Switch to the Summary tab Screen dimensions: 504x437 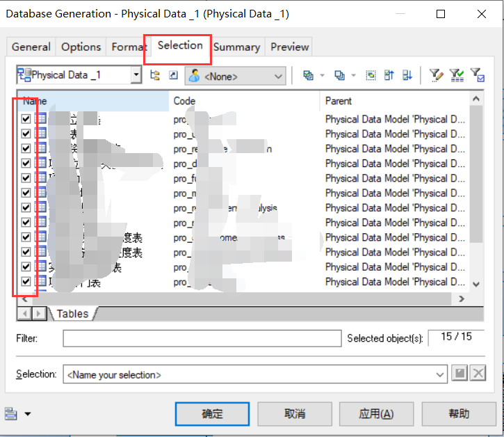click(x=237, y=47)
